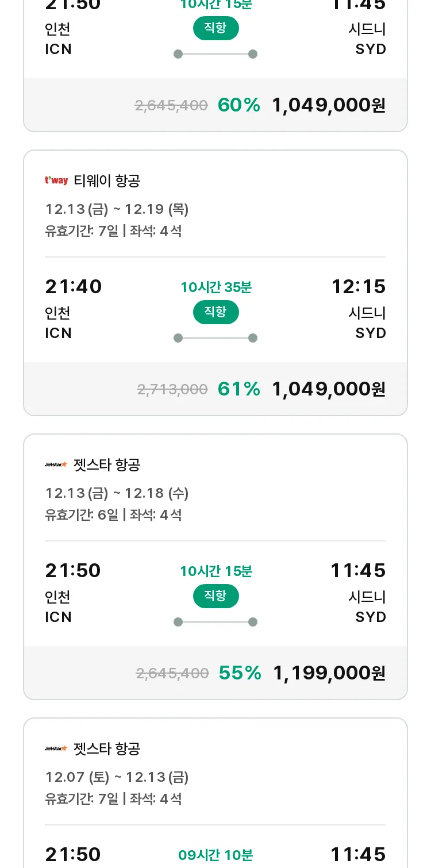The height and width of the screenshot is (868, 431).
Task: Select the 1,199,000원 price with 55% discount
Action: pyautogui.click(x=329, y=673)
